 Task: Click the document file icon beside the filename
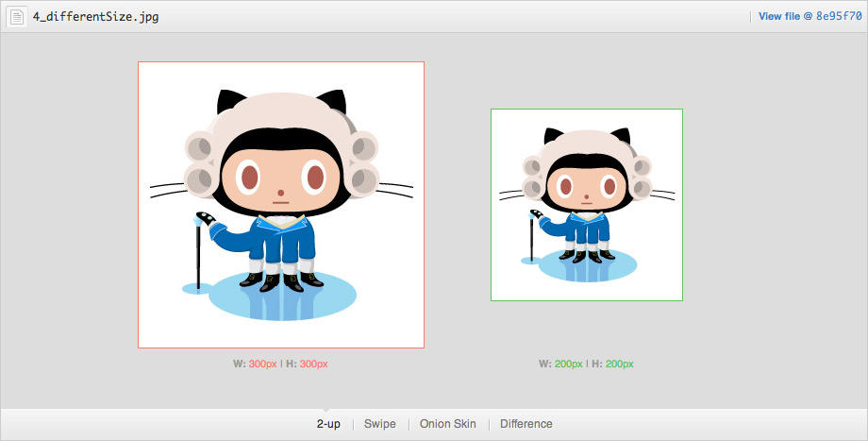pyautogui.click(x=17, y=17)
